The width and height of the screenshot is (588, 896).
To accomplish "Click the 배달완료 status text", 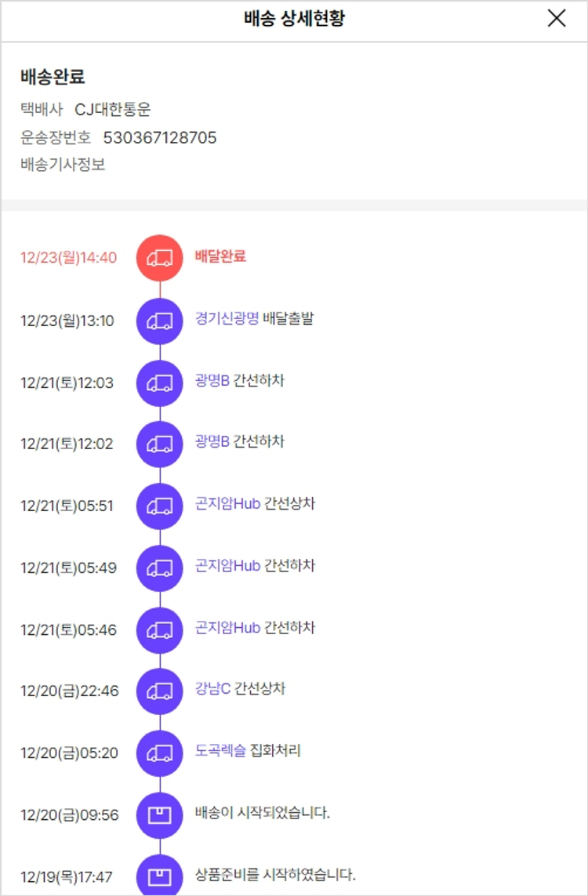I will 220,256.
